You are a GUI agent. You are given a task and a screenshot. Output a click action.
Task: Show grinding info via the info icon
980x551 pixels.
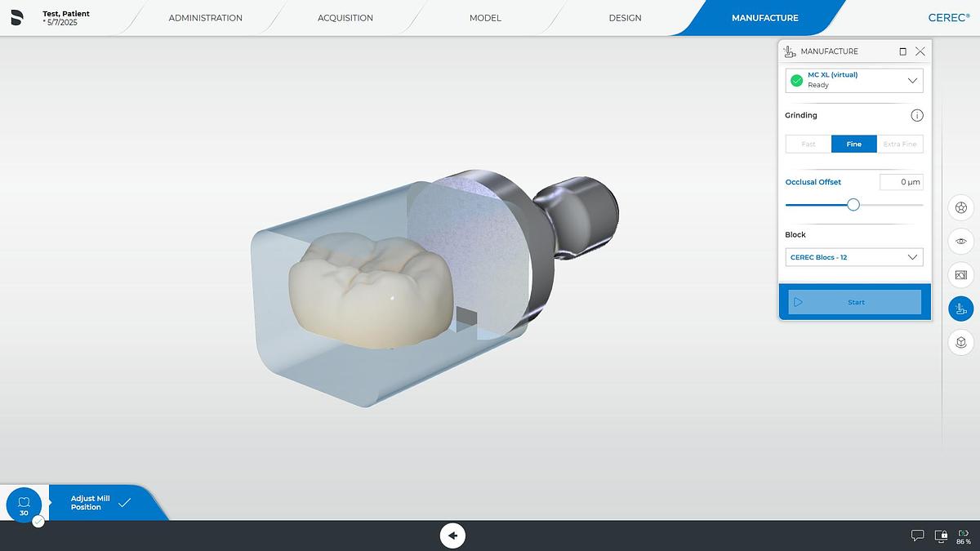point(916,116)
